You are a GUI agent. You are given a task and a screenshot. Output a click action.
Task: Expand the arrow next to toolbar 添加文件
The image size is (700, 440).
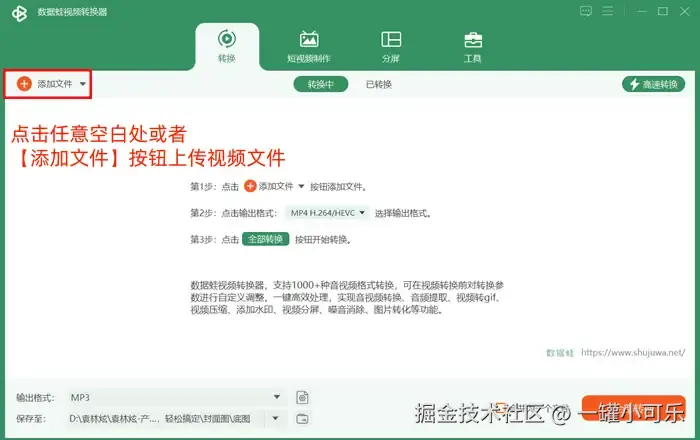click(x=83, y=84)
